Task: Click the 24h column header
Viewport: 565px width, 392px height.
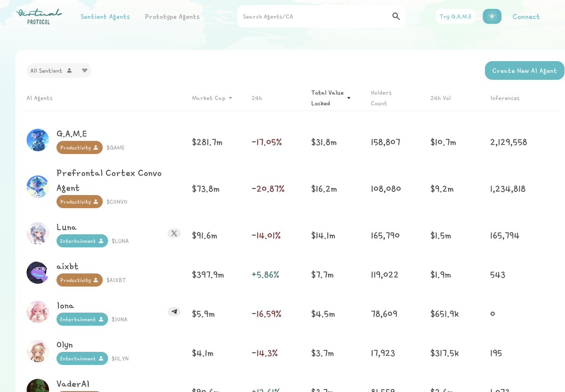Action: click(257, 98)
